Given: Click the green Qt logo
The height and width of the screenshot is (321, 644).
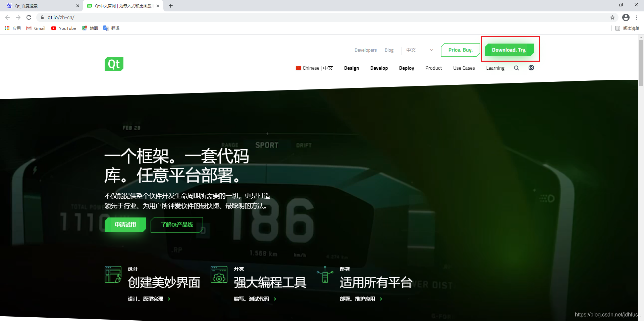Looking at the screenshot, I should (114, 64).
